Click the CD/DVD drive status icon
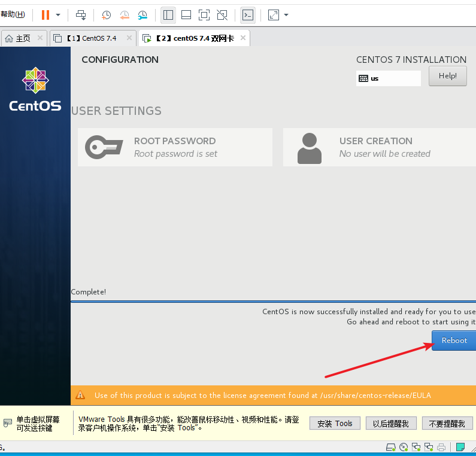The image size is (476, 456). click(x=404, y=447)
